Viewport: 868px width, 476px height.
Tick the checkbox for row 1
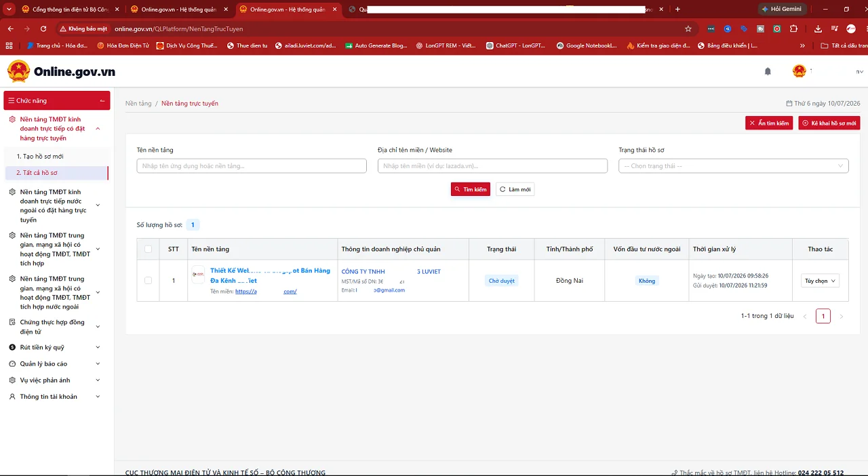(149, 280)
